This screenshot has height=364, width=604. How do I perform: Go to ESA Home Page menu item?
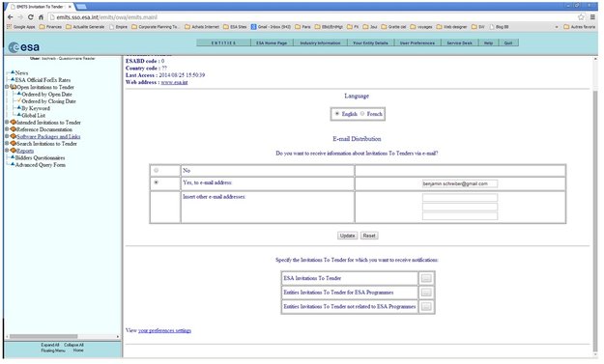pyautogui.click(x=272, y=42)
